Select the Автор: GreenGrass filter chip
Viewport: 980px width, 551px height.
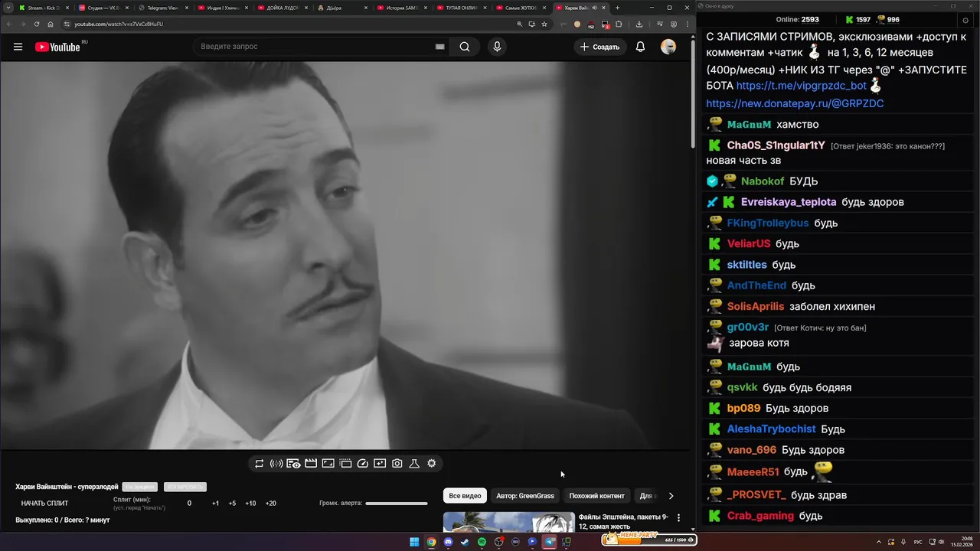pyautogui.click(x=525, y=496)
